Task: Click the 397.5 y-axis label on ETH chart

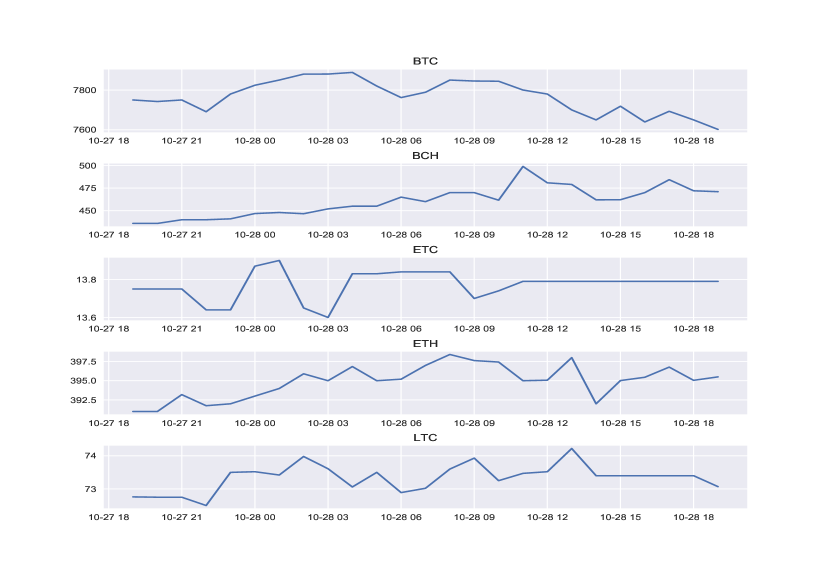Action: click(82, 361)
